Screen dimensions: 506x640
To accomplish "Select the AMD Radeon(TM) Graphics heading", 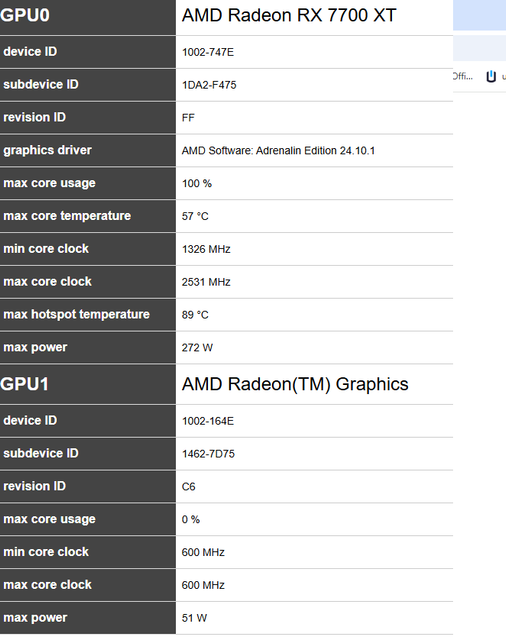I will [x=295, y=384].
